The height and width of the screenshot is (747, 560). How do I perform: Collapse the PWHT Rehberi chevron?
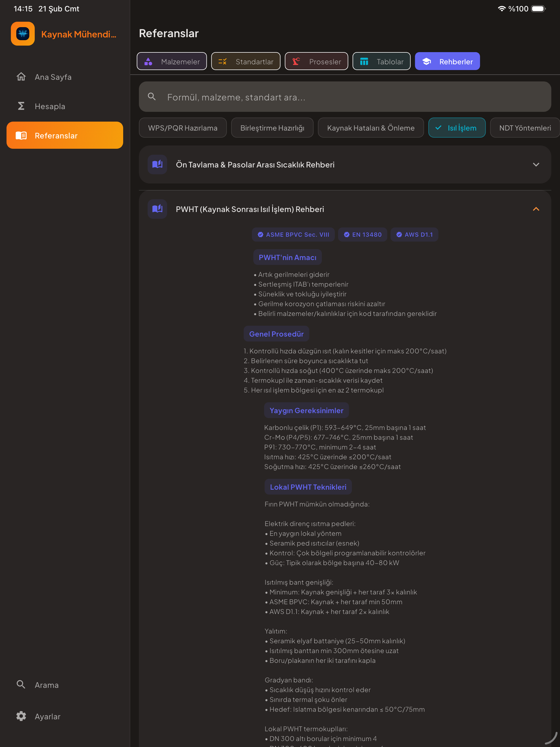tap(536, 209)
